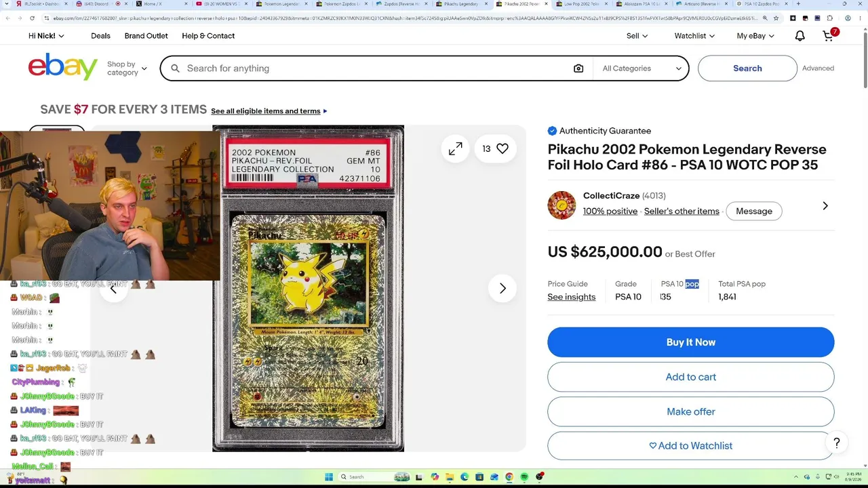Open Microsoft Store from the taskbar

pyautogui.click(x=479, y=476)
